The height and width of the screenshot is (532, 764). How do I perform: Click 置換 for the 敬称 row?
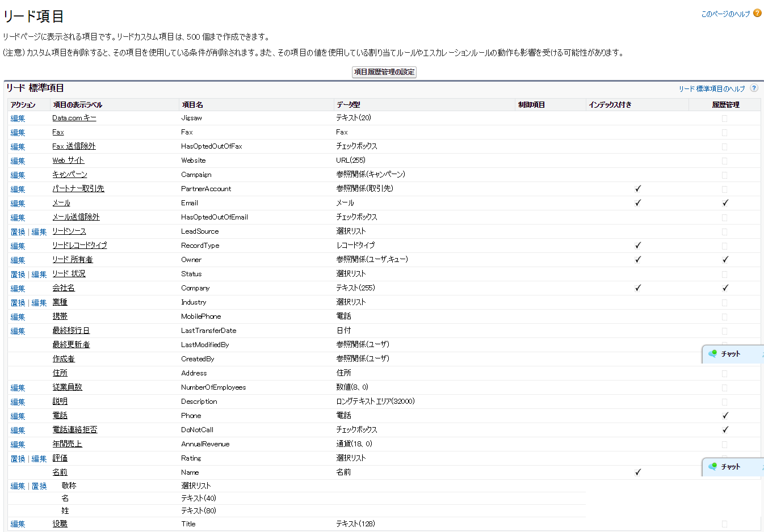(39, 486)
